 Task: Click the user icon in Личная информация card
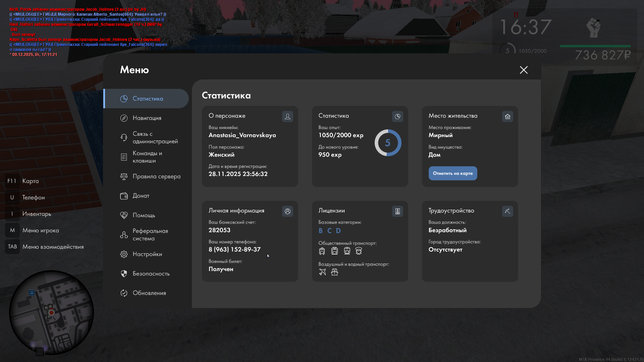pyautogui.click(x=287, y=211)
